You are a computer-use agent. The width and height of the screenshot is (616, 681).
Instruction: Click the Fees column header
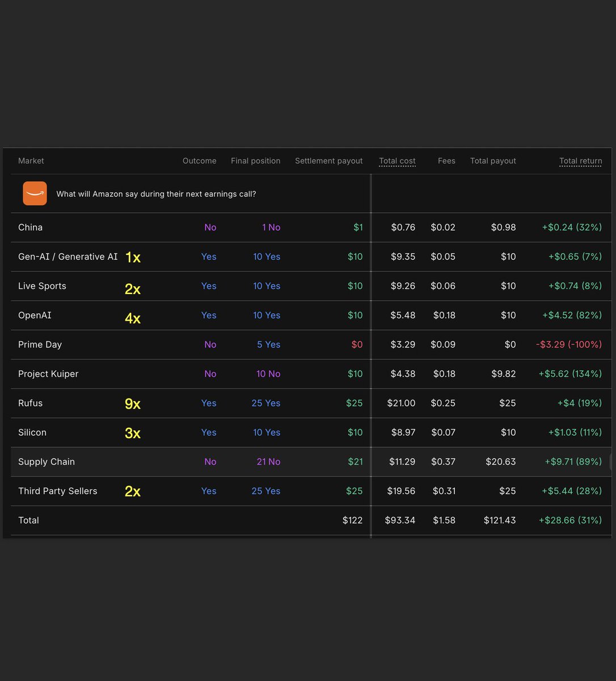pyautogui.click(x=446, y=161)
